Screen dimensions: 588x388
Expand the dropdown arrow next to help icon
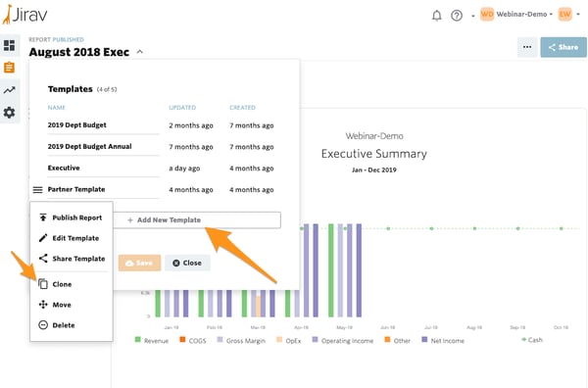click(x=473, y=16)
